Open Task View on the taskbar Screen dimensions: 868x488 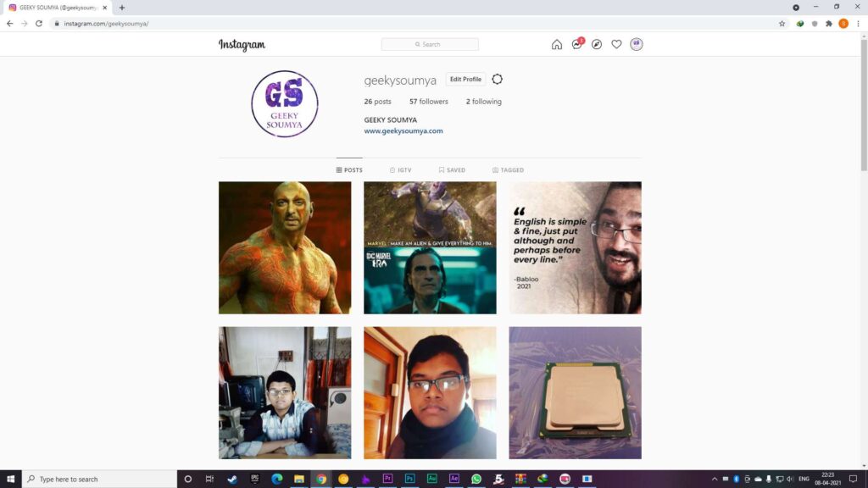point(209,479)
